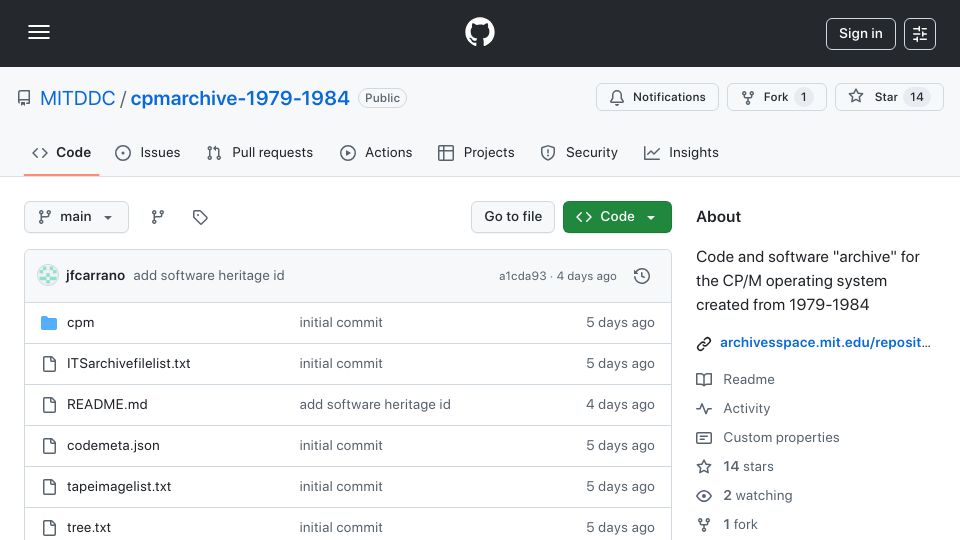The width and height of the screenshot is (960, 540).
Task: Click '5 days ago' in the tree.txt row
Action: [x=620, y=528]
